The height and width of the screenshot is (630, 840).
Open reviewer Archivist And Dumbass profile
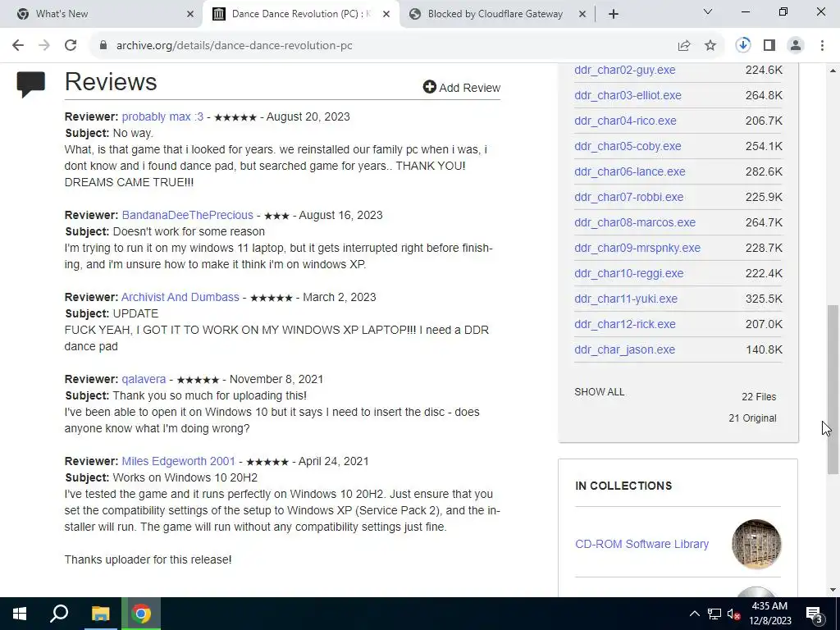pyautogui.click(x=180, y=297)
